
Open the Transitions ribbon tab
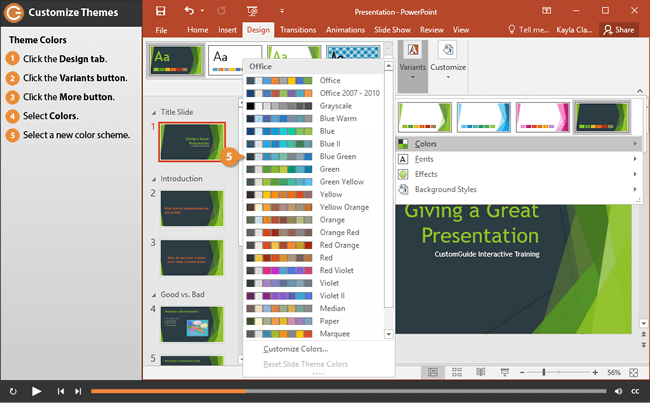(x=296, y=30)
